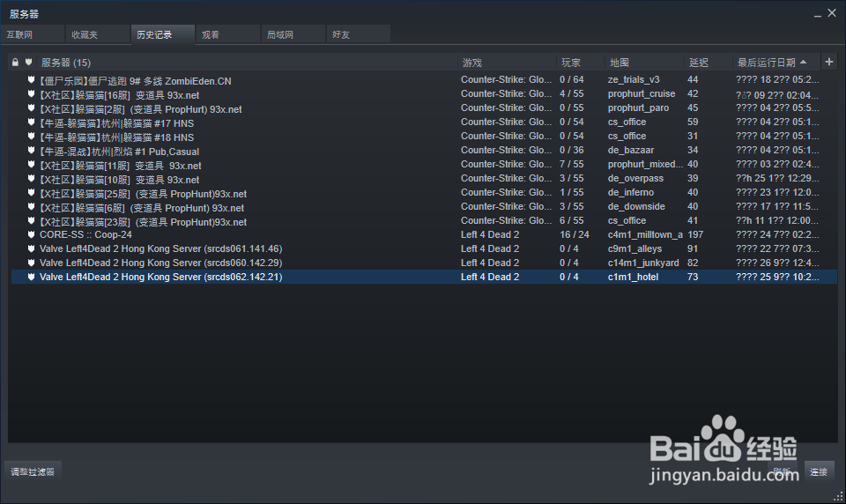Select Hong Kong Server srcds061.141.46
This screenshot has width=846, height=504.
click(x=424, y=248)
